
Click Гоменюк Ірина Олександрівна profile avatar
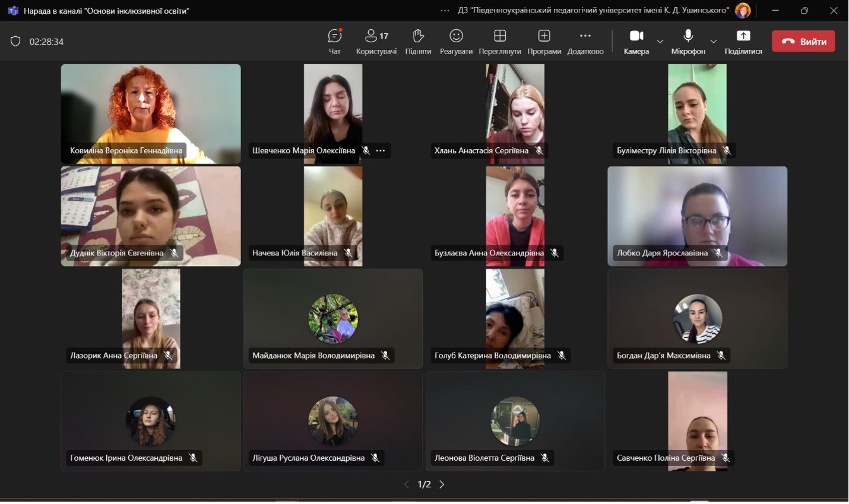coord(151,421)
